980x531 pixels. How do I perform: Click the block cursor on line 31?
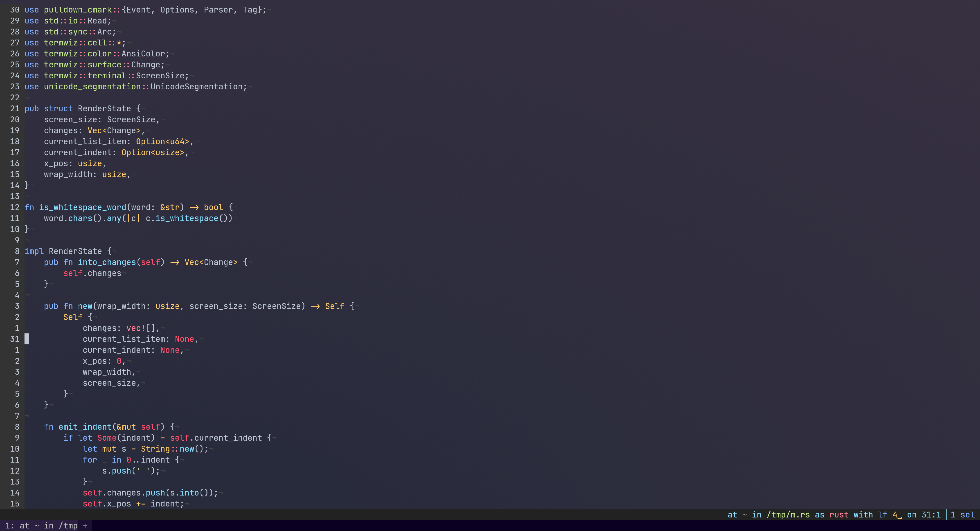point(27,339)
